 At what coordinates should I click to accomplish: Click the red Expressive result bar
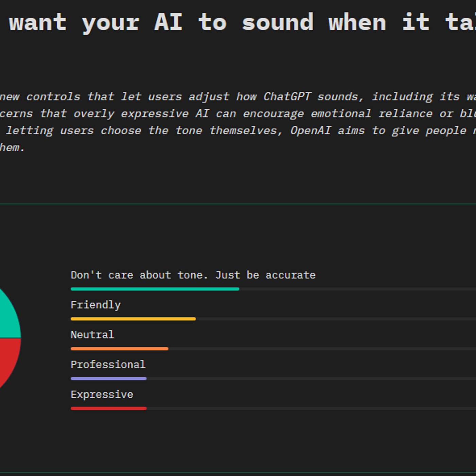coord(108,408)
